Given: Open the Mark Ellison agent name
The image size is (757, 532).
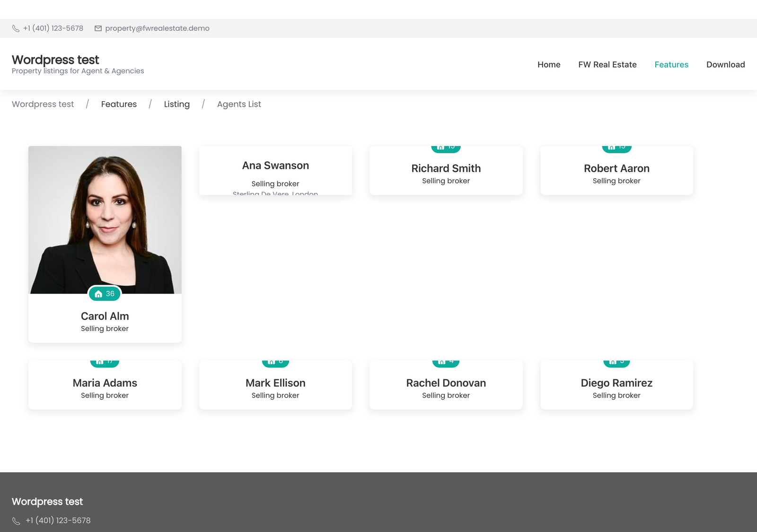Looking at the screenshot, I should click(x=275, y=383).
